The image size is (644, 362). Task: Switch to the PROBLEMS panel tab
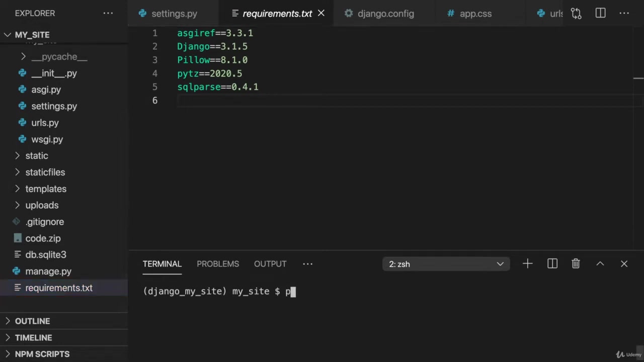pos(217,264)
